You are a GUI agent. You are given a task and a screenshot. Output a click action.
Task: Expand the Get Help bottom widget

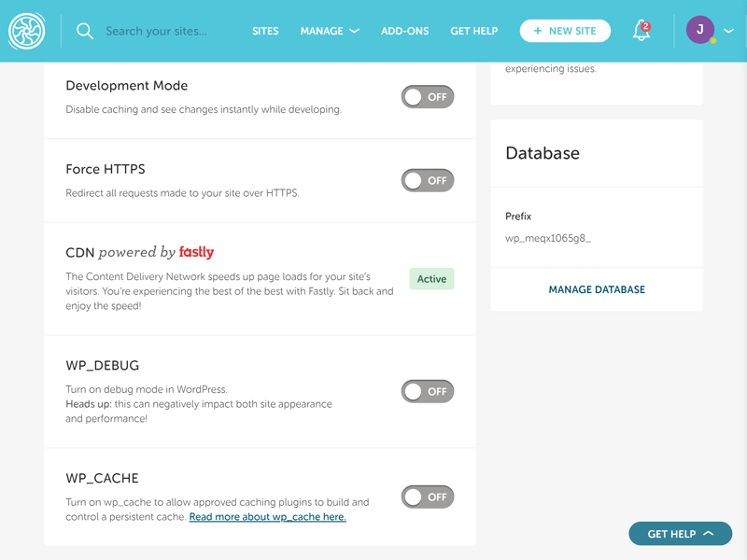681,534
